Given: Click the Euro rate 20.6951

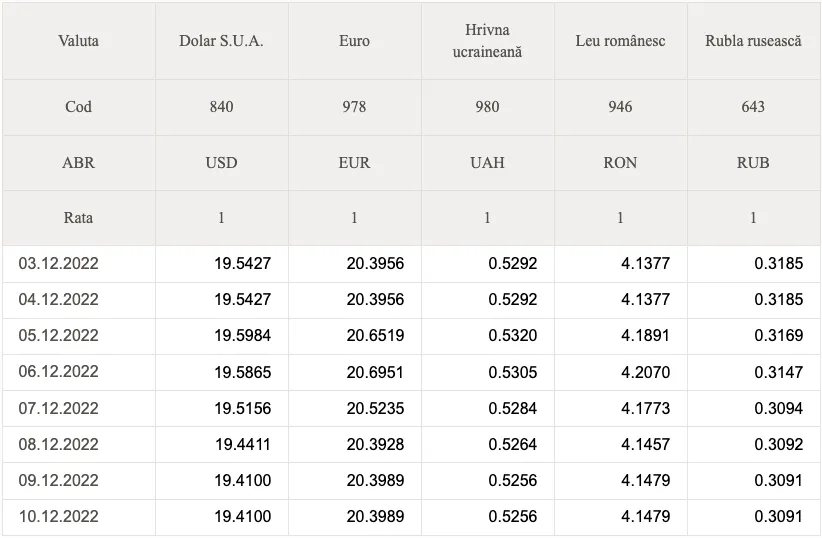Looking at the screenshot, I should [375, 372].
